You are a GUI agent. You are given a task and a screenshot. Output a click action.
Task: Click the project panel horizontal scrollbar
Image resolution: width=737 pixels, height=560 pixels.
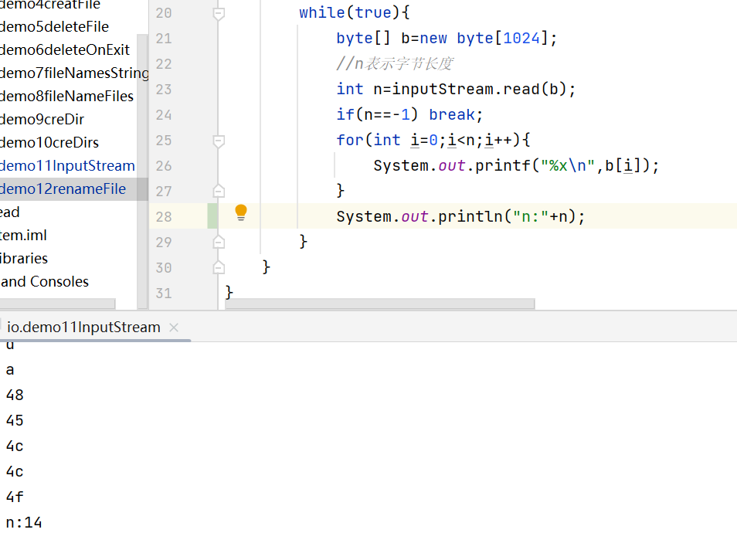[57, 304]
